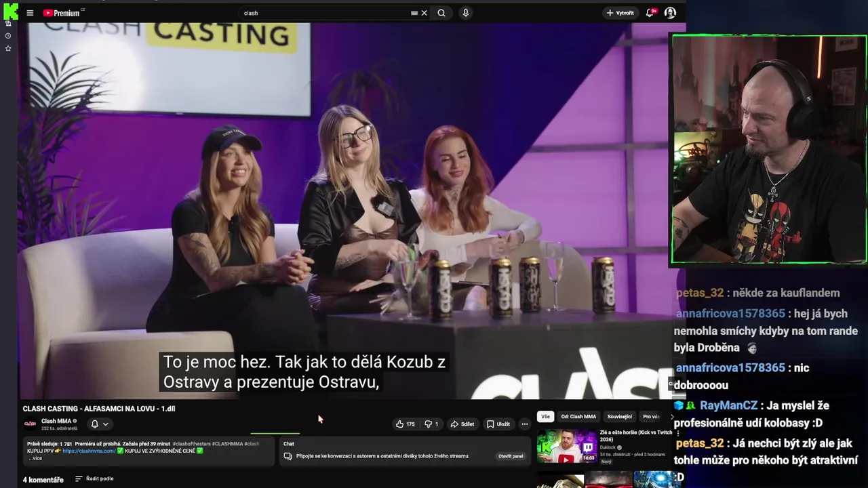This screenshot has height=488, width=868.
Task: Click the chat bubble icon in Chat box
Action: pyautogui.click(x=288, y=456)
